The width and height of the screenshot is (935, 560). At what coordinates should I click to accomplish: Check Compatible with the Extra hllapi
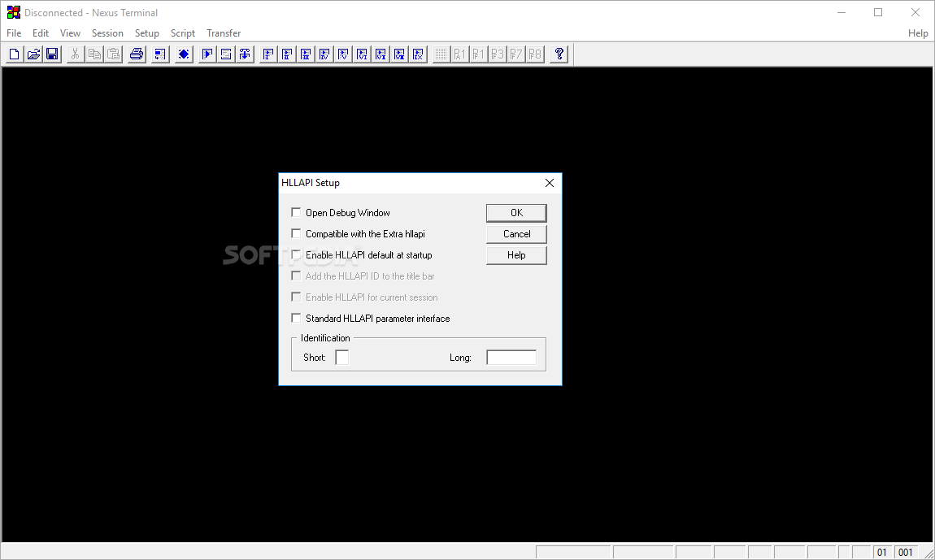coord(296,233)
